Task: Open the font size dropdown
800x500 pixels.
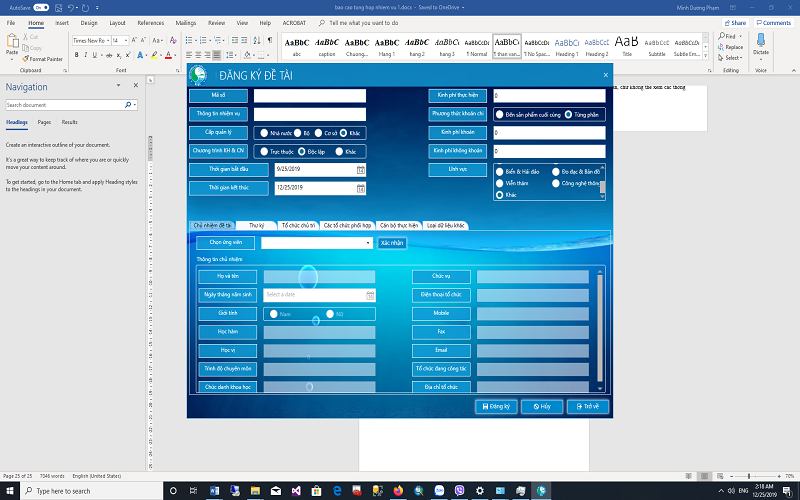Action: tap(124, 40)
